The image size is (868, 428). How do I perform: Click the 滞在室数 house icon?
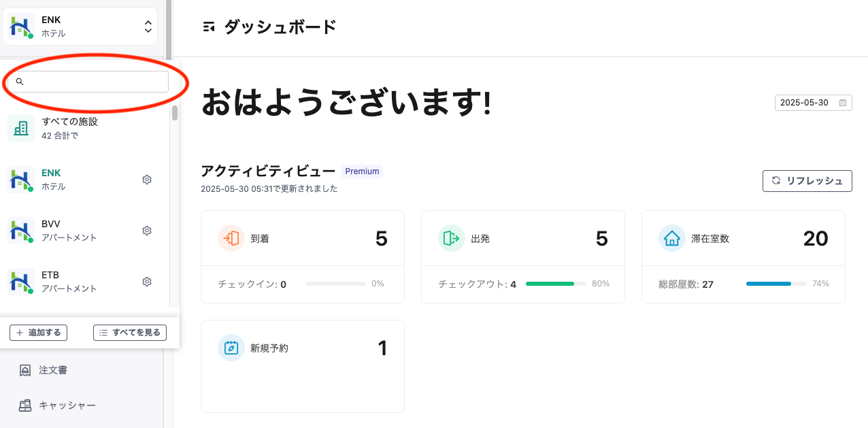click(672, 238)
